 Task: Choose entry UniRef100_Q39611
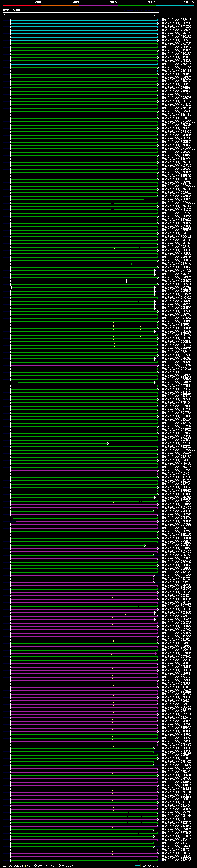click(x=176, y=193)
